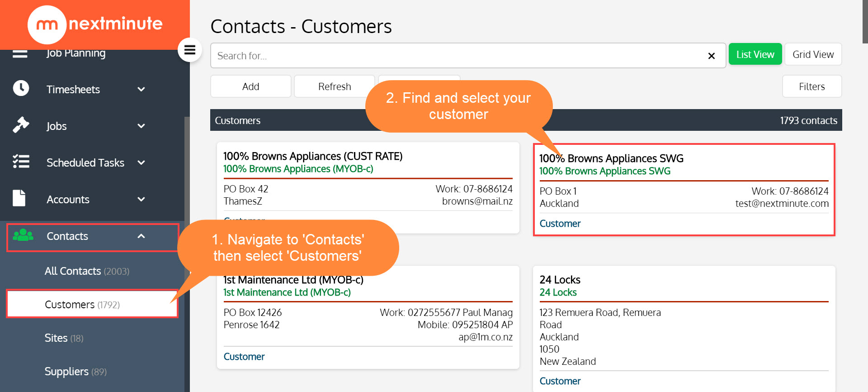Click 'Work: 0272555677 Paul Manag' phone line
This screenshot has height=392, width=868.
click(x=446, y=313)
